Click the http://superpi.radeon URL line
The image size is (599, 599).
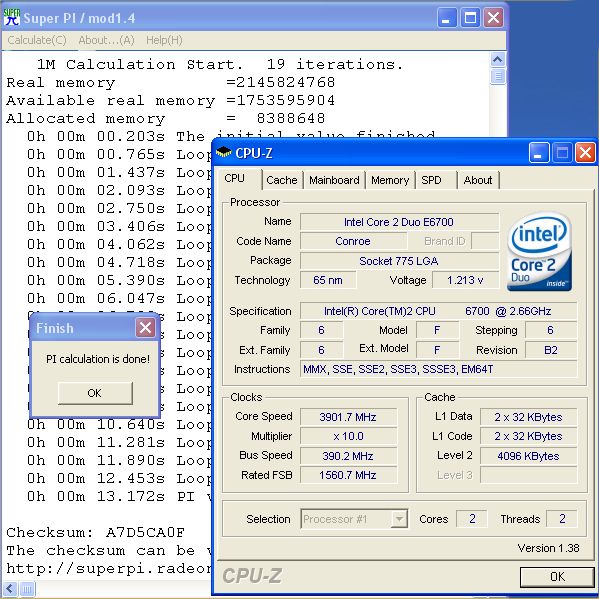point(109,568)
